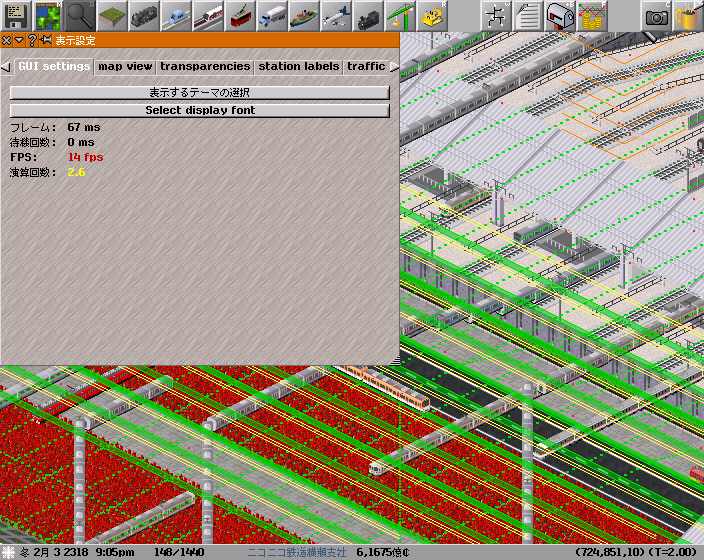Open the station labels tab
This screenshot has height=560, width=704.
coord(299,66)
